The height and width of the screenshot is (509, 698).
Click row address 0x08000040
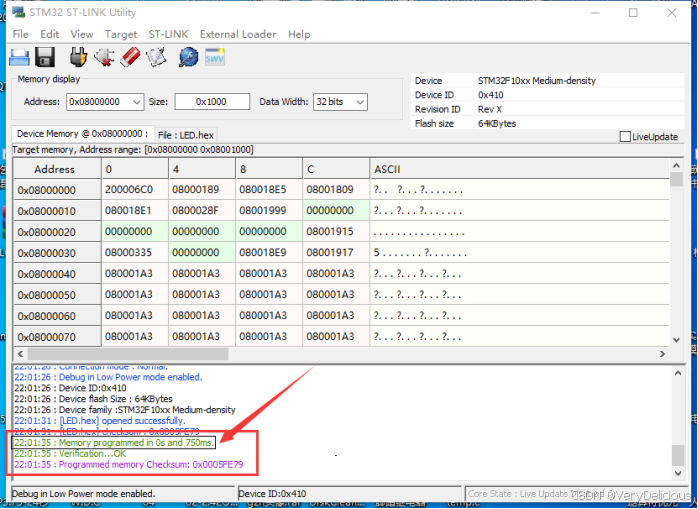click(57, 274)
